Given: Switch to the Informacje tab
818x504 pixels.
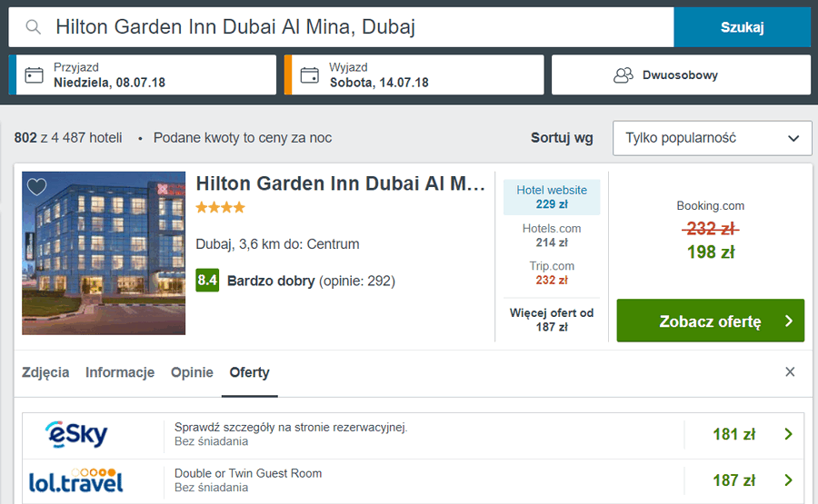Looking at the screenshot, I should click(120, 372).
